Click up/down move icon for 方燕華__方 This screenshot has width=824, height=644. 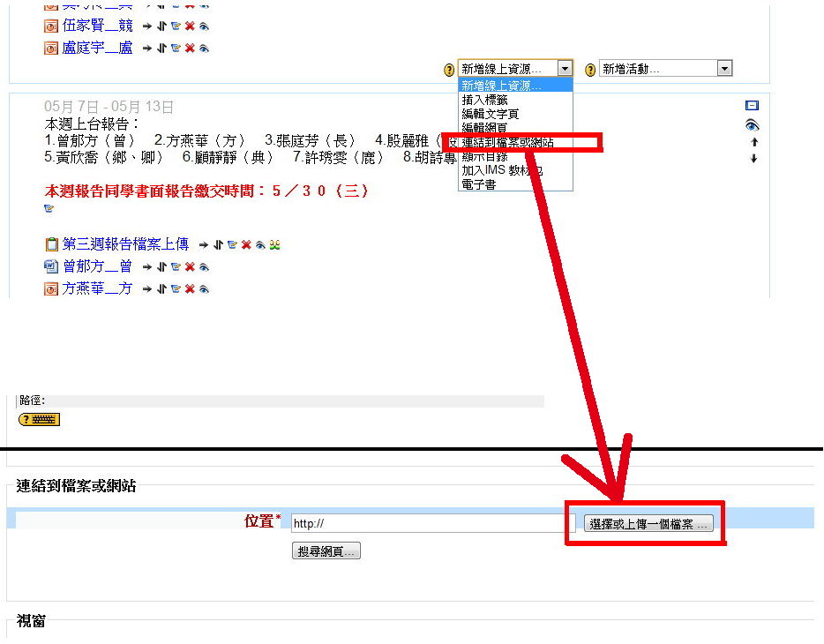(x=161, y=289)
